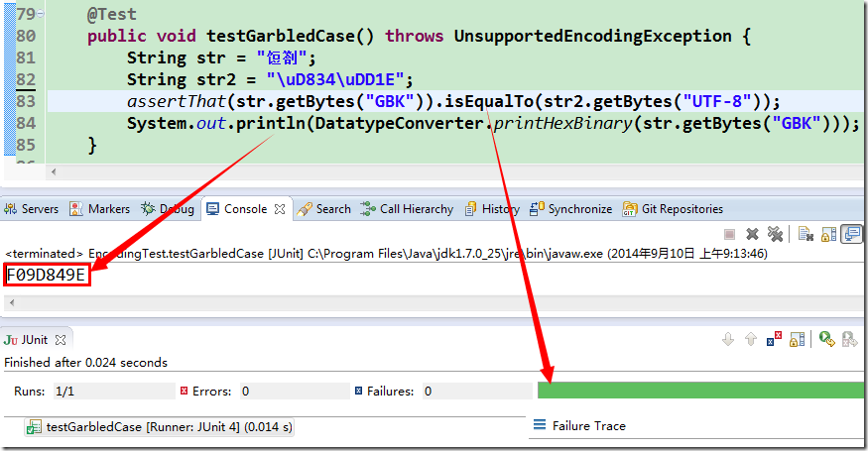The image size is (868, 451).
Task: Toggle Scroll Lock in the Console toolbar
Action: point(828,235)
